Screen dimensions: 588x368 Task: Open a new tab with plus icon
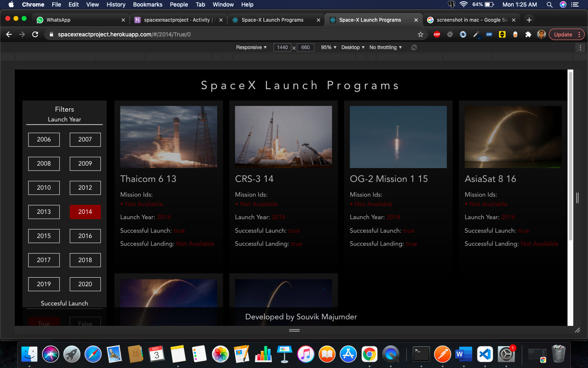coord(529,20)
